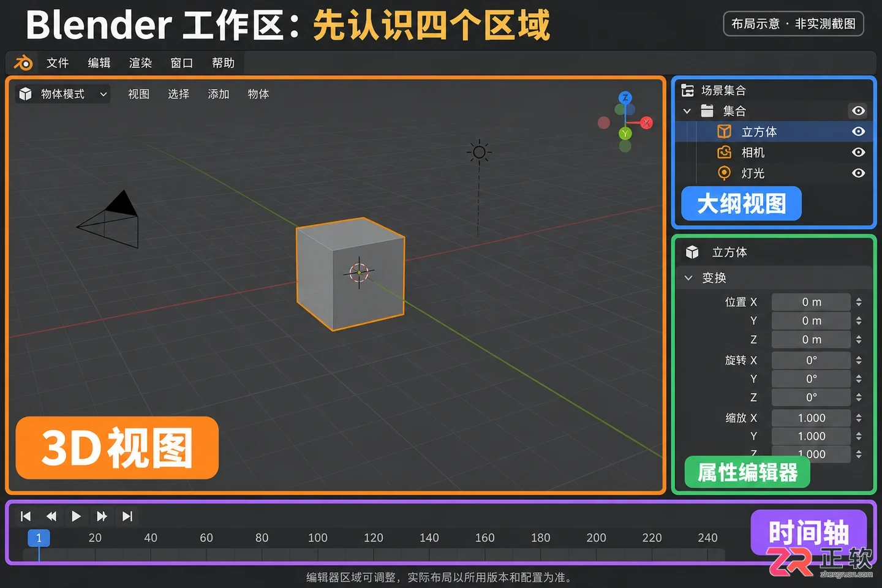Click the 位置 Y value stepper arrows

click(859, 321)
